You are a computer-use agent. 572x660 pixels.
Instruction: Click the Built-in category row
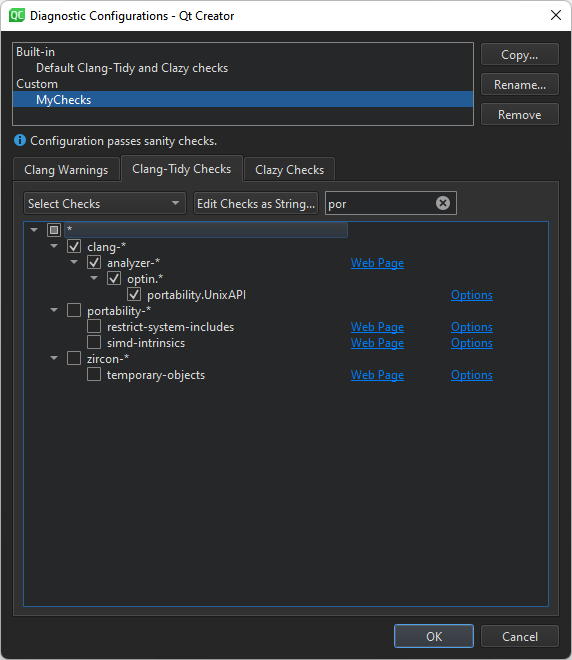[x=243, y=52]
